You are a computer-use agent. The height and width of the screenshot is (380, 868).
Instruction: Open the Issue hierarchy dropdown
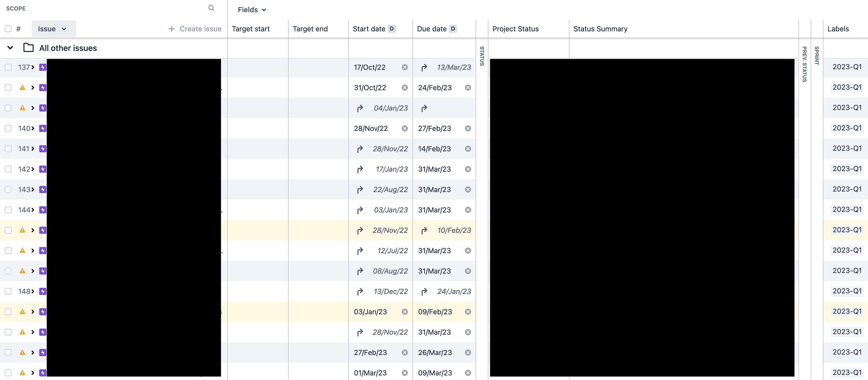coord(54,29)
